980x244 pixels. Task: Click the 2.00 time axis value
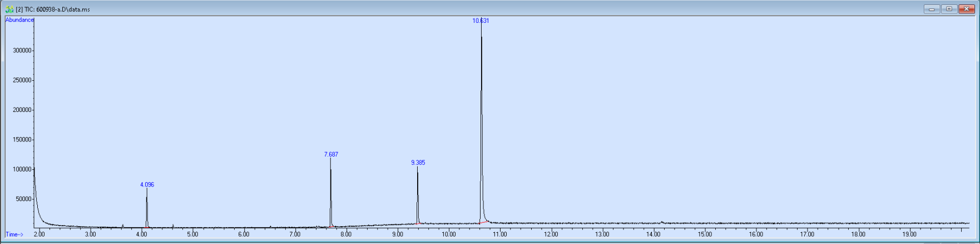coord(39,235)
